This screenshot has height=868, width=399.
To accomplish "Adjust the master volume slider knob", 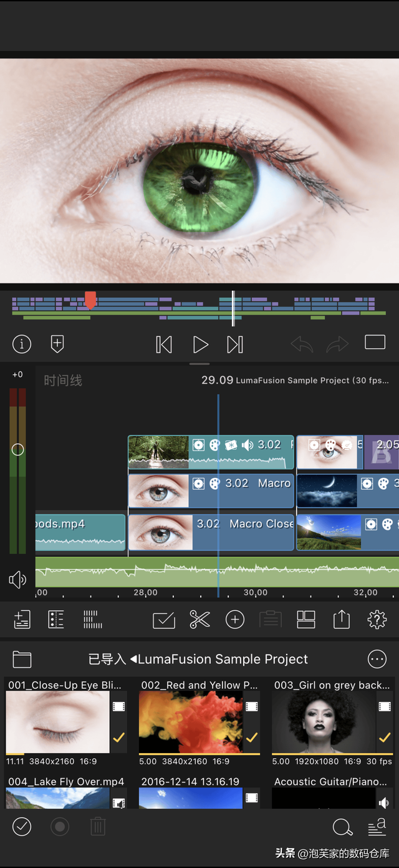I will point(17,449).
